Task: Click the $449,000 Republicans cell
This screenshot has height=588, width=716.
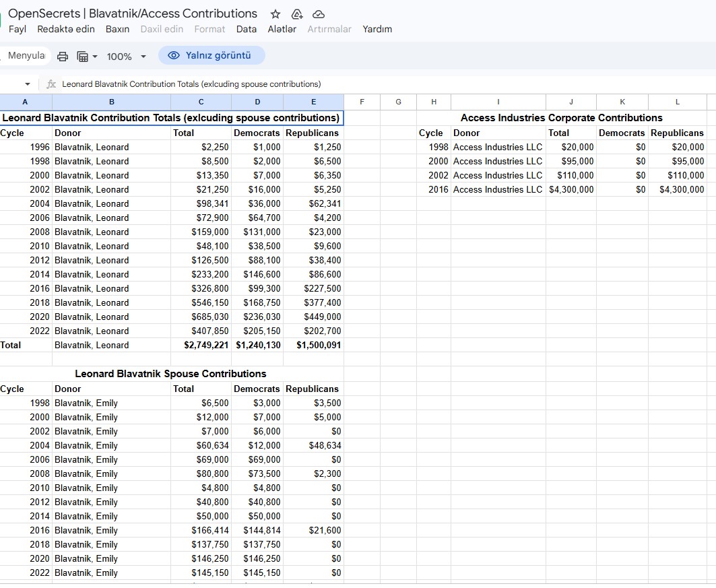Action: [x=313, y=317]
